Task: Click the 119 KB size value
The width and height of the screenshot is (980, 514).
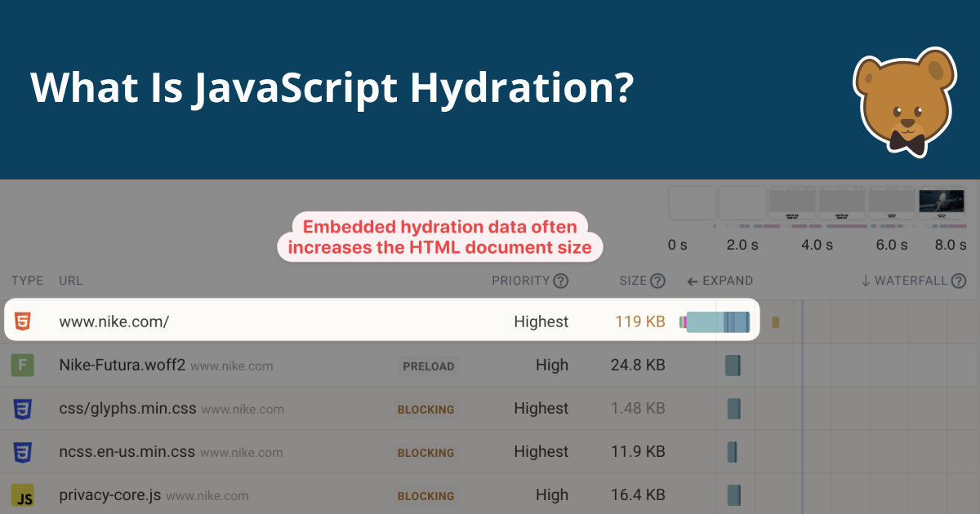Action: click(x=640, y=321)
